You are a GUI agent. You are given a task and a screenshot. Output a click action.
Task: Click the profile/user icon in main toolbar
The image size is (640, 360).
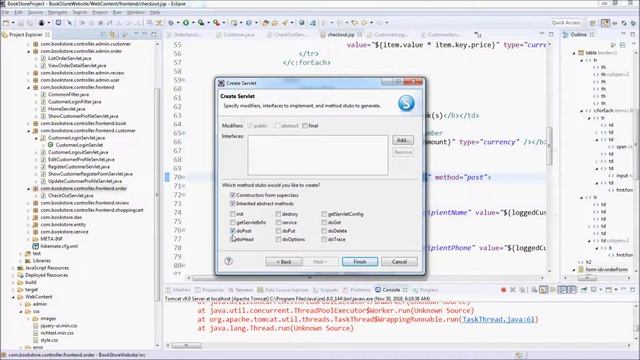[41, 23]
